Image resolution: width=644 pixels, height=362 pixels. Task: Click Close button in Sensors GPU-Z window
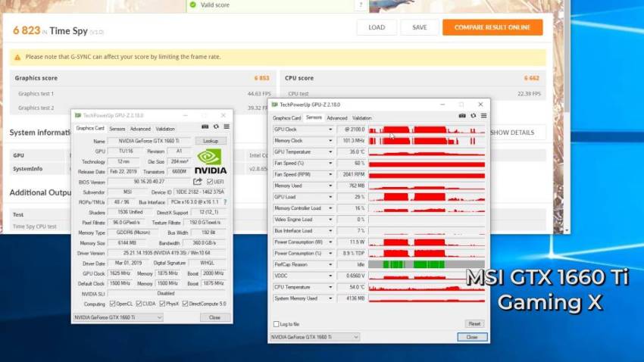click(x=472, y=337)
